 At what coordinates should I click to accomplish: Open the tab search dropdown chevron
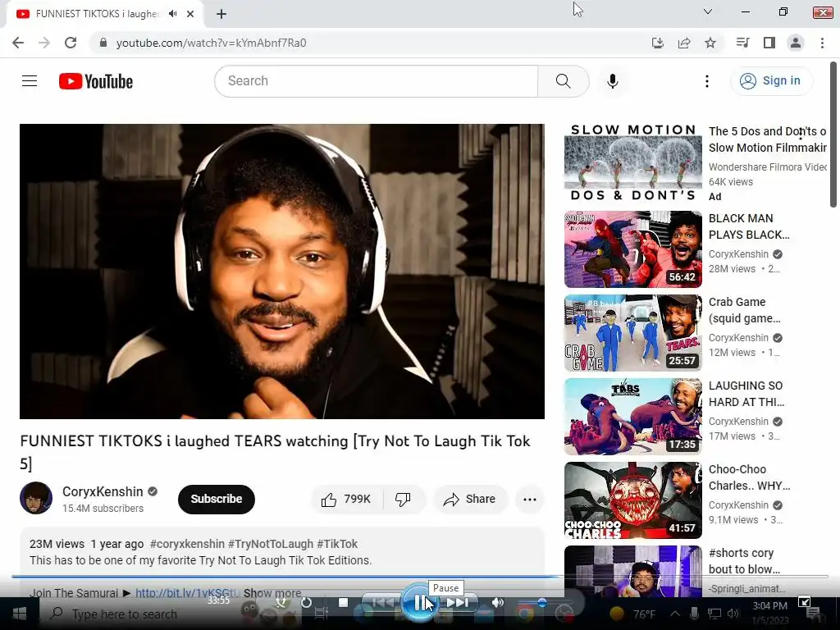(708, 11)
